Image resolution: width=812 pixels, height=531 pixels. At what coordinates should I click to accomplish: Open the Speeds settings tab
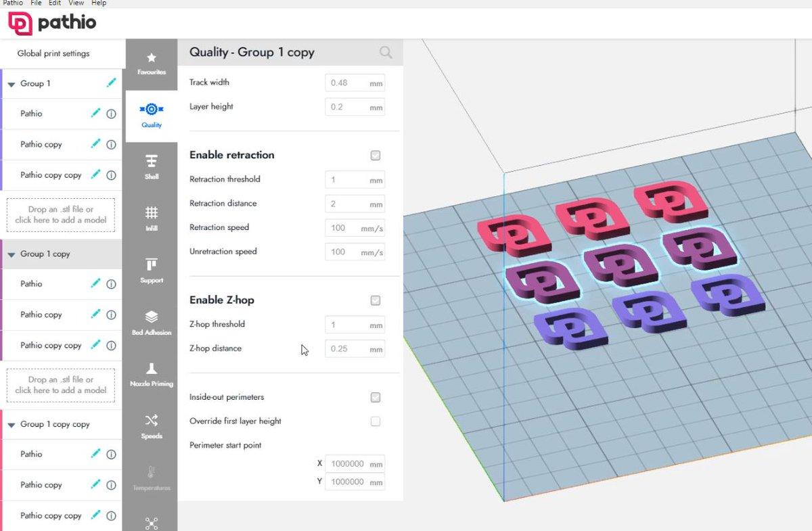152,427
